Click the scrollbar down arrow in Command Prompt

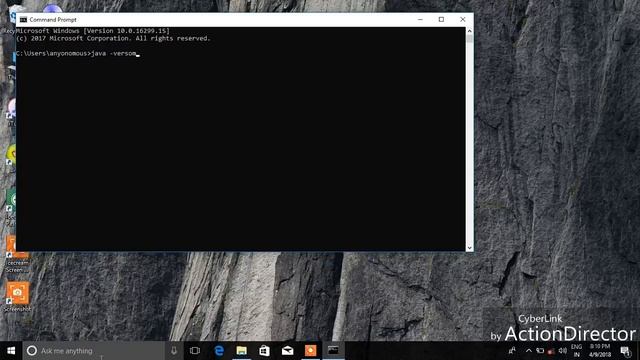469,247
